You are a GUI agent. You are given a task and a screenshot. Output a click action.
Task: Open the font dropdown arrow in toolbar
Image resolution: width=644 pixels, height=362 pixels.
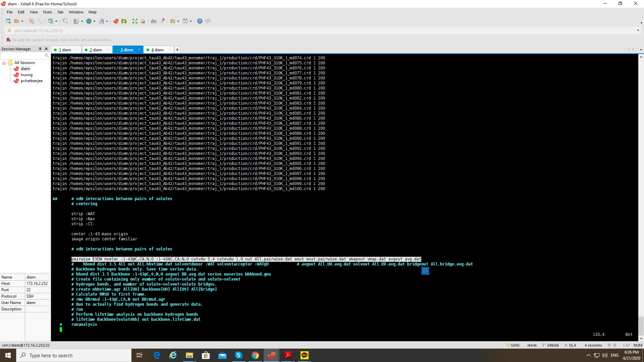click(107, 21)
